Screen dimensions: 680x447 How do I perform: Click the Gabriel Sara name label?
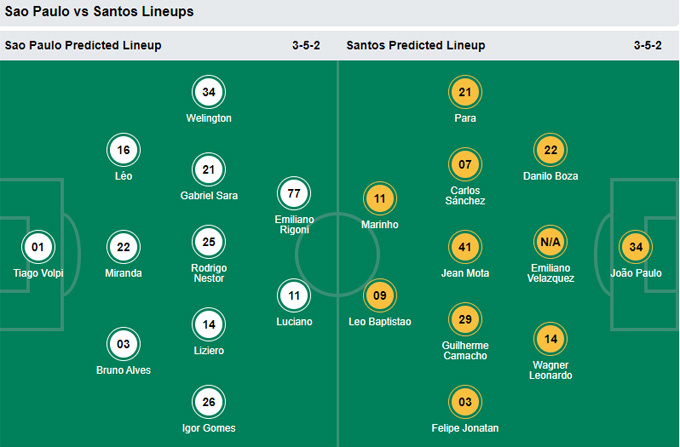[x=209, y=196]
